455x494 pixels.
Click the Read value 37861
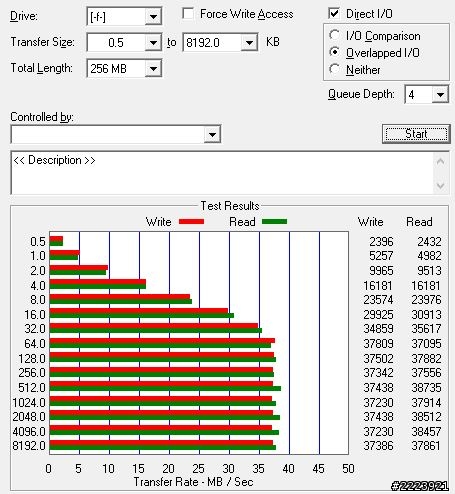click(x=426, y=445)
